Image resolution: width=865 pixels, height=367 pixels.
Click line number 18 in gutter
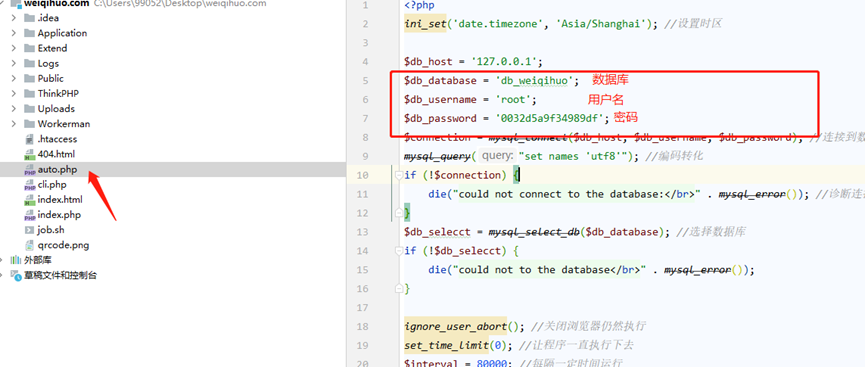click(362, 326)
